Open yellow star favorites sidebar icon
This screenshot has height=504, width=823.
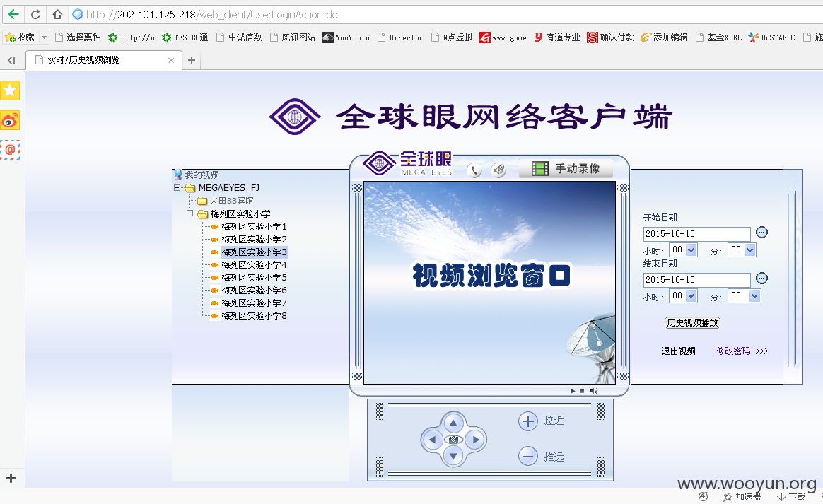pos(10,90)
